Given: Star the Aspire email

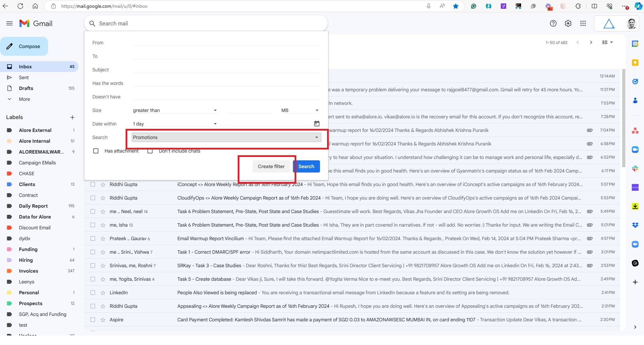Looking at the screenshot, I should pyautogui.click(x=103, y=320).
